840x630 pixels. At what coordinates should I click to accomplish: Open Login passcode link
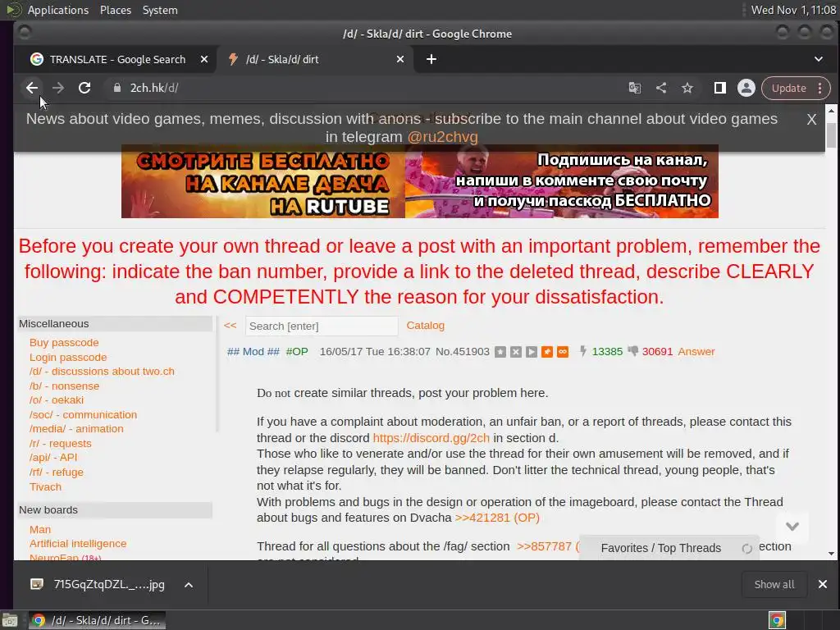point(68,358)
